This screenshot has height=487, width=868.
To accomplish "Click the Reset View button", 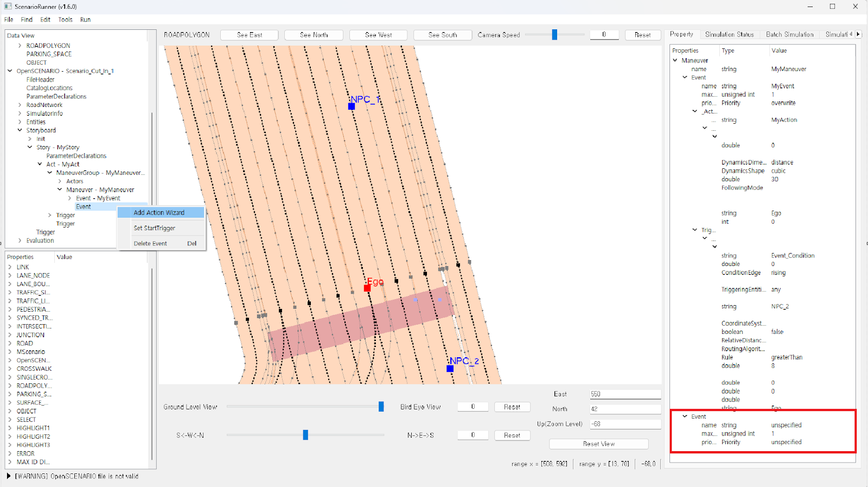I will point(598,444).
